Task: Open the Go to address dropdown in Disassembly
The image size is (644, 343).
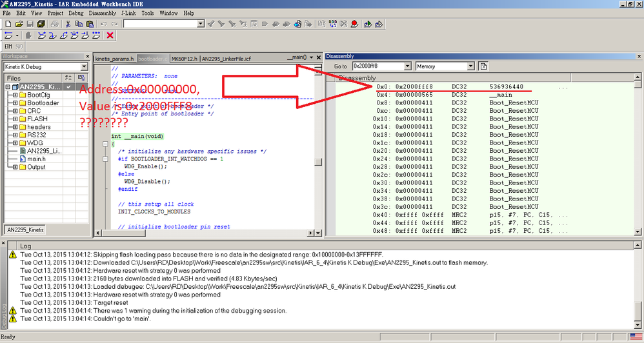Action: (x=407, y=66)
